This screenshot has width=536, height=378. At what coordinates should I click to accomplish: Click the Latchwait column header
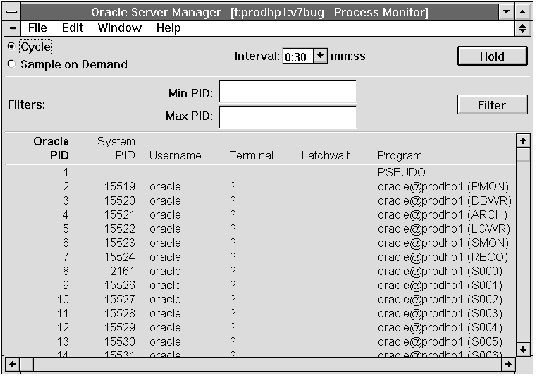[x=325, y=155]
